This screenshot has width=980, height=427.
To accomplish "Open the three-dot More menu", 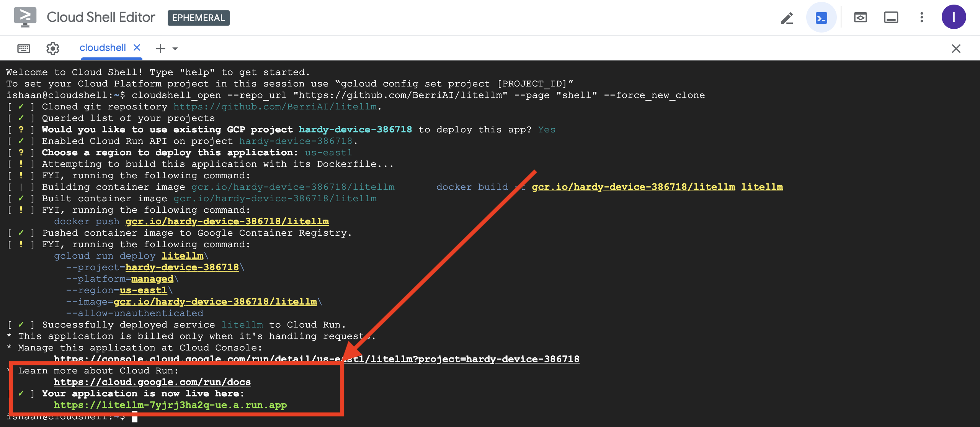I will pyautogui.click(x=921, y=18).
